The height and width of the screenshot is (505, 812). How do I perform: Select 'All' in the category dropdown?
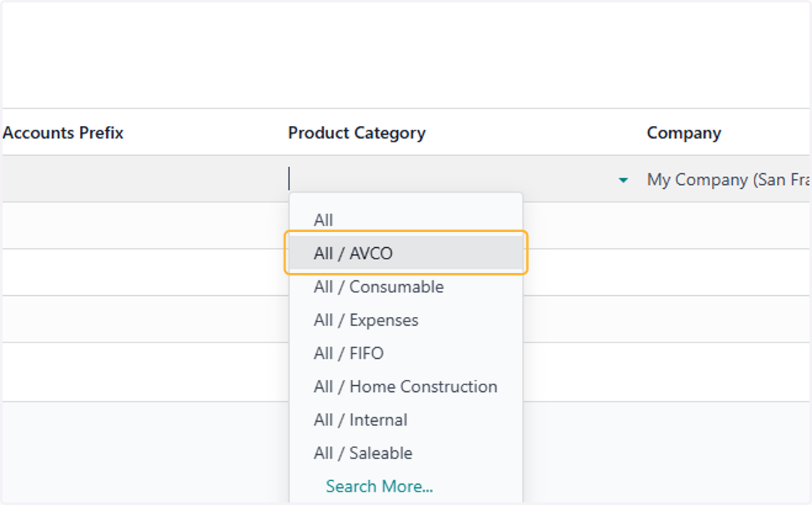tap(406, 220)
